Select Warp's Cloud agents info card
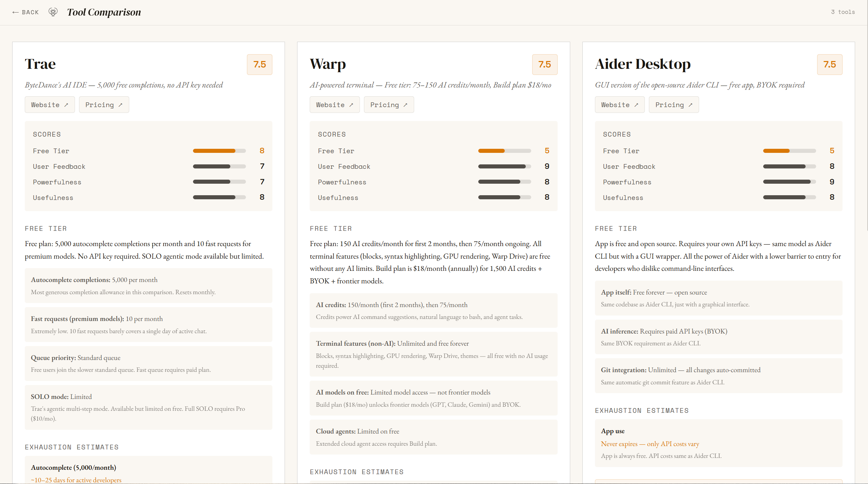868x484 pixels. click(433, 437)
